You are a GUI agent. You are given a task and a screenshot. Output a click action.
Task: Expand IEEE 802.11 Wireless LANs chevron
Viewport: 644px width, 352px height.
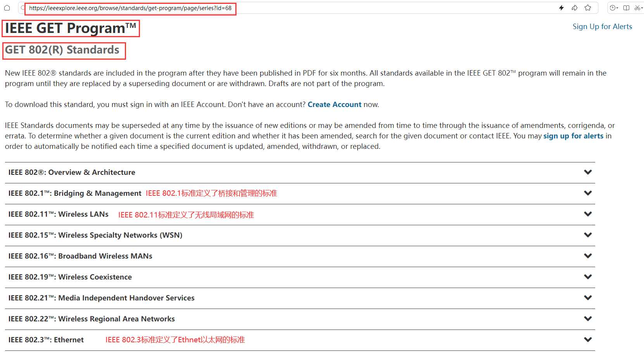pyautogui.click(x=588, y=214)
